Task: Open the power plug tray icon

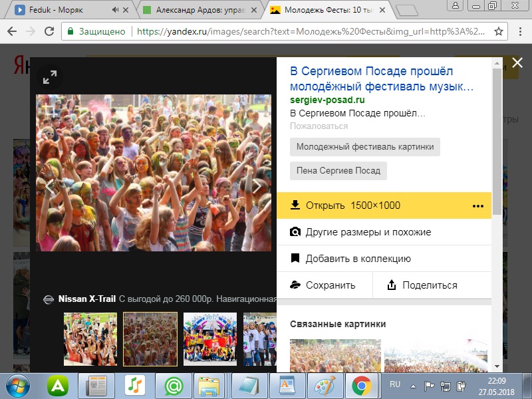Action: [x=462, y=386]
